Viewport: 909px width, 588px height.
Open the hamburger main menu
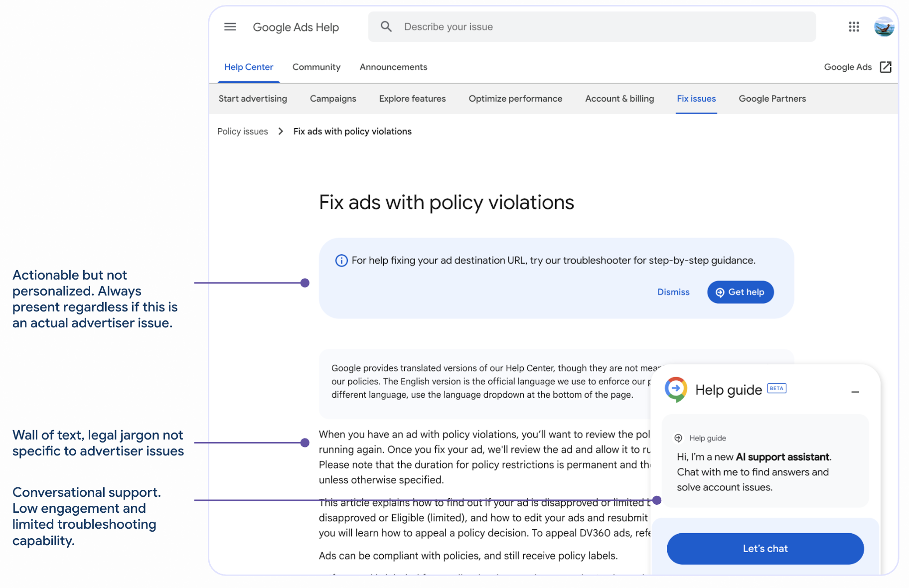(230, 27)
